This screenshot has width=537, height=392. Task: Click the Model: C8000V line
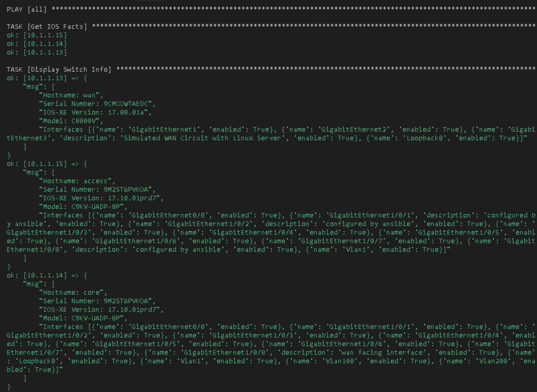click(71, 121)
